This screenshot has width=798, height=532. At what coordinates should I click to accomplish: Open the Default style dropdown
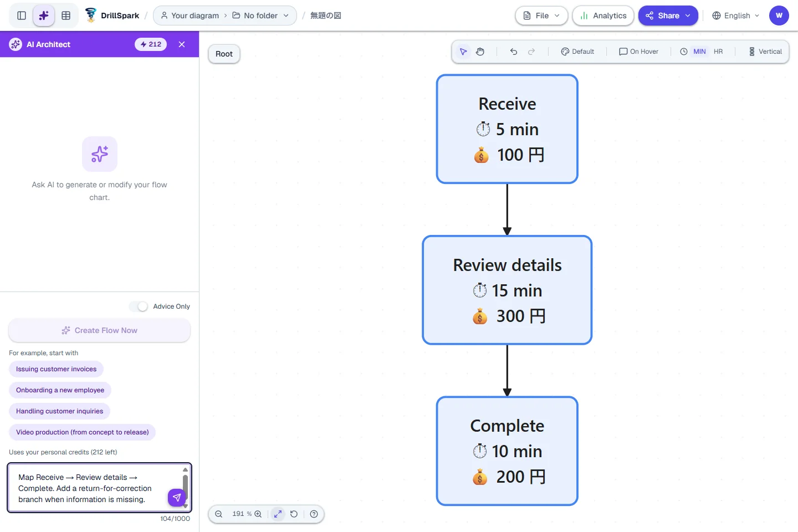tap(577, 52)
